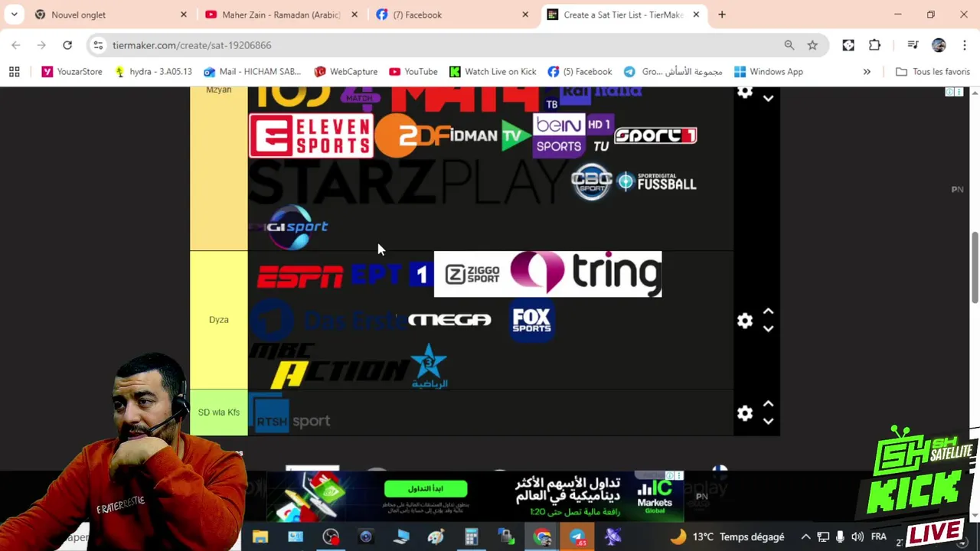Select the EPT 1 channel logo

coord(391,274)
